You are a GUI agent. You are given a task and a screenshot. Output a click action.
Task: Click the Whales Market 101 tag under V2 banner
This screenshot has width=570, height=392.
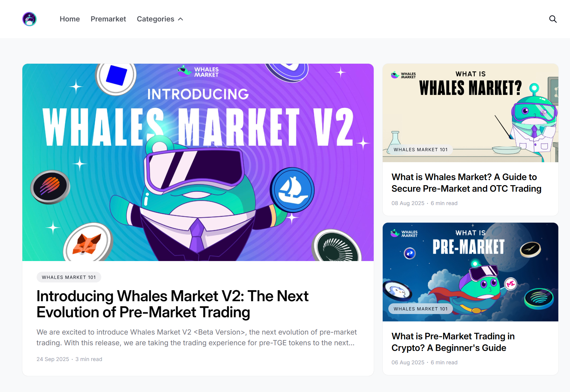[x=69, y=277]
